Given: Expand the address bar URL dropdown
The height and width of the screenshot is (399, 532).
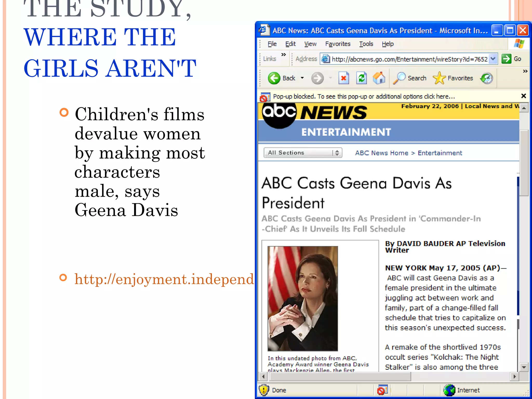Looking at the screenshot, I should click(493, 59).
